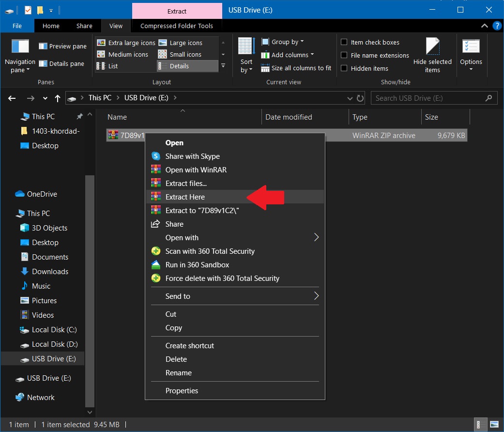Switch layout to Large icons
This screenshot has height=432, width=504.
point(180,43)
